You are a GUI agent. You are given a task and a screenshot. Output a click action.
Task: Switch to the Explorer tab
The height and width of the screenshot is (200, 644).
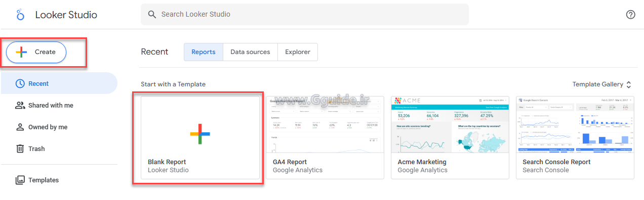[298, 52]
